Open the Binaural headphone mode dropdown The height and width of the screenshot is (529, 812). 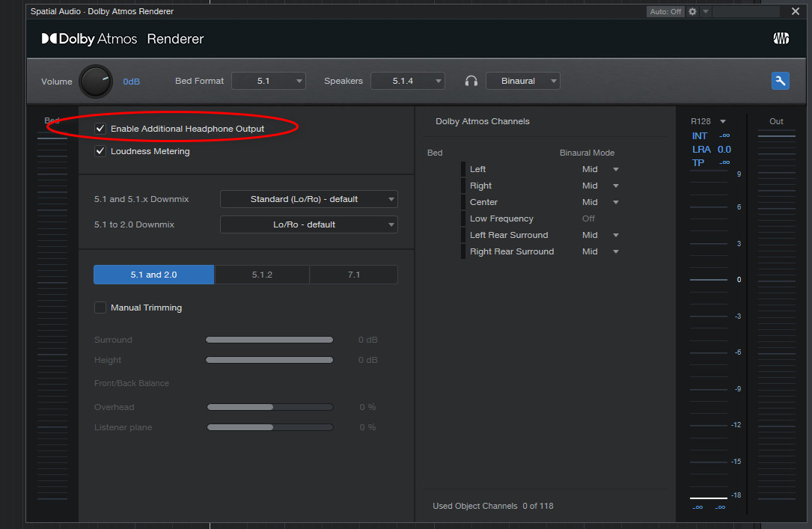point(523,81)
